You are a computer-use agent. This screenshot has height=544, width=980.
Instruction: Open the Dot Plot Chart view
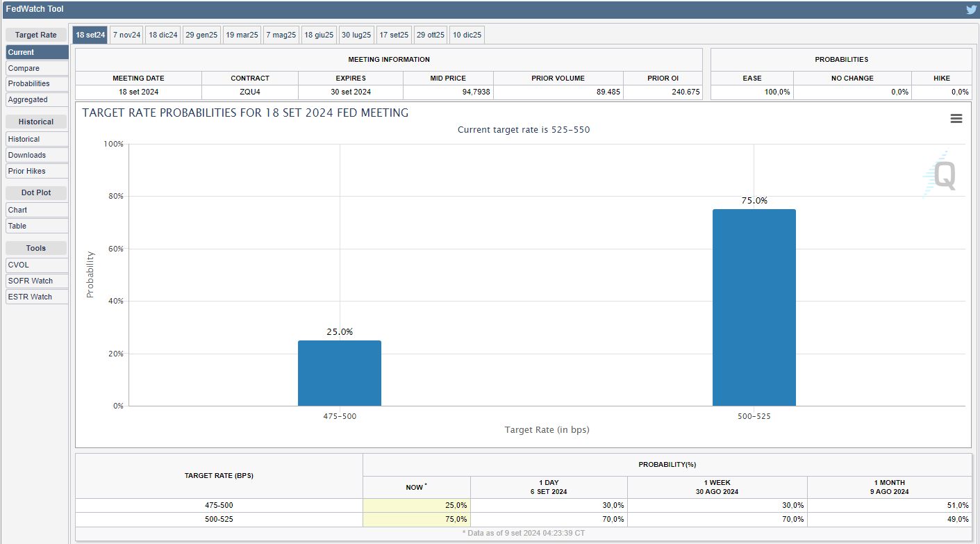click(x=37, y=210)
